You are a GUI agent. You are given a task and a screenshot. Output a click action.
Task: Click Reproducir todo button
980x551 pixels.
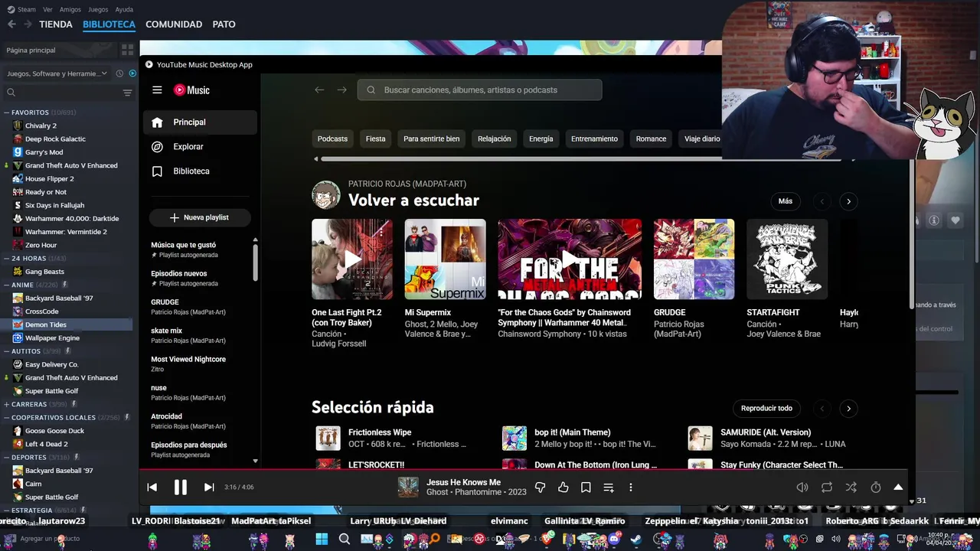click(766, 408)
